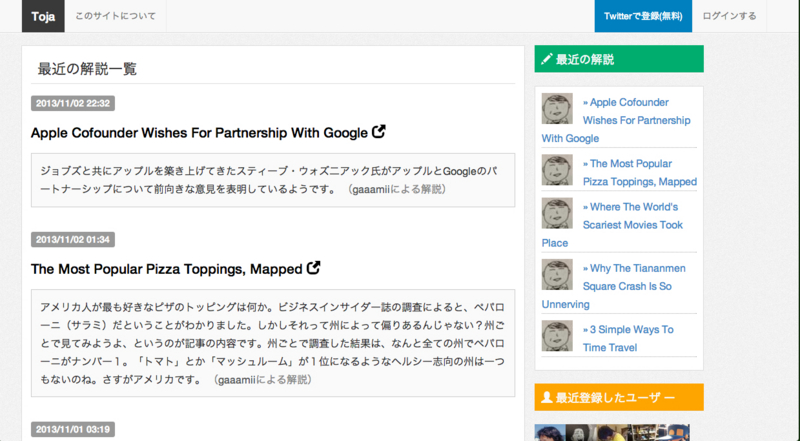The image size is (800, 441).
Task: Click avatar next to Tiananmen Square sidebar link
Action: [x=557, y=275]
